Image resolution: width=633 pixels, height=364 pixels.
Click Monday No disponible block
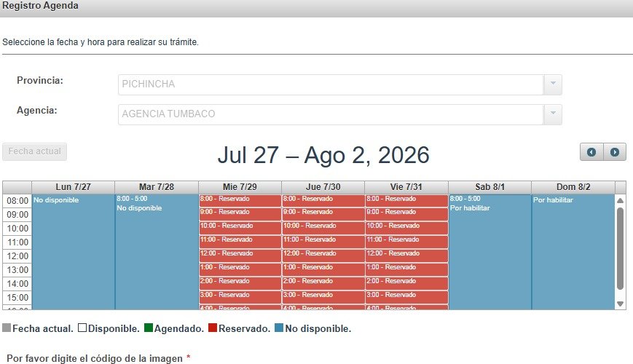click(73, 252)
